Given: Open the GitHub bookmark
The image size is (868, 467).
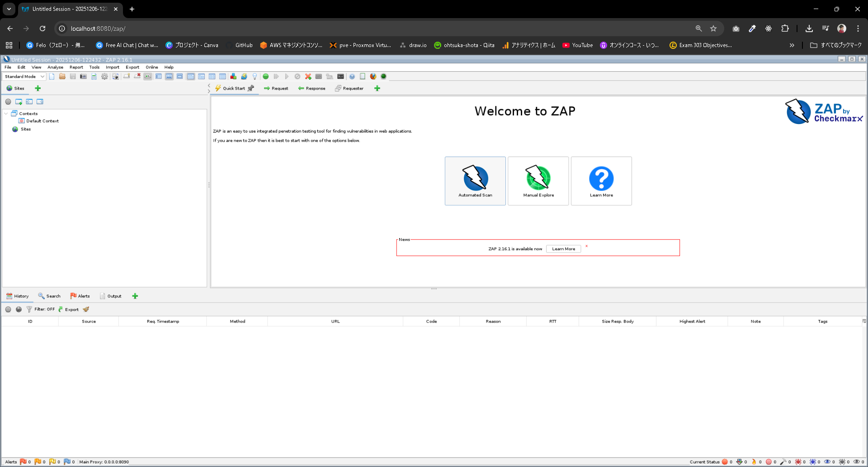Looking at the screenshot, I should 239,45.
